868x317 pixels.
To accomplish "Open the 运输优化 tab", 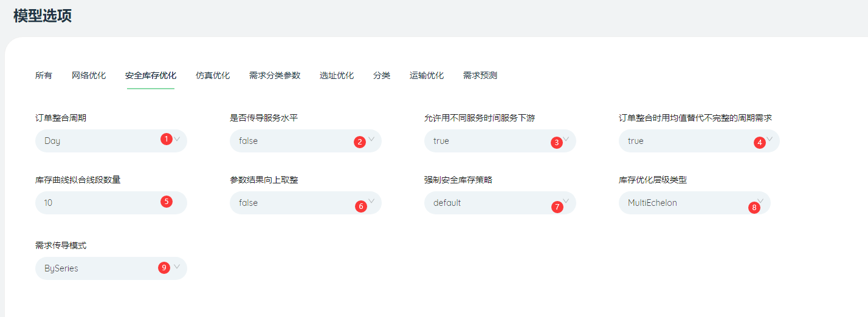I will click(427, 76).
